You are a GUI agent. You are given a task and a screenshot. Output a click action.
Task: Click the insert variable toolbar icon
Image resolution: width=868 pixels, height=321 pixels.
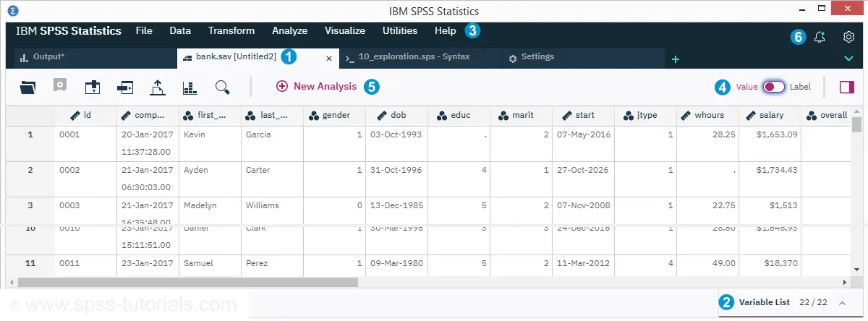tap(125, 87)
